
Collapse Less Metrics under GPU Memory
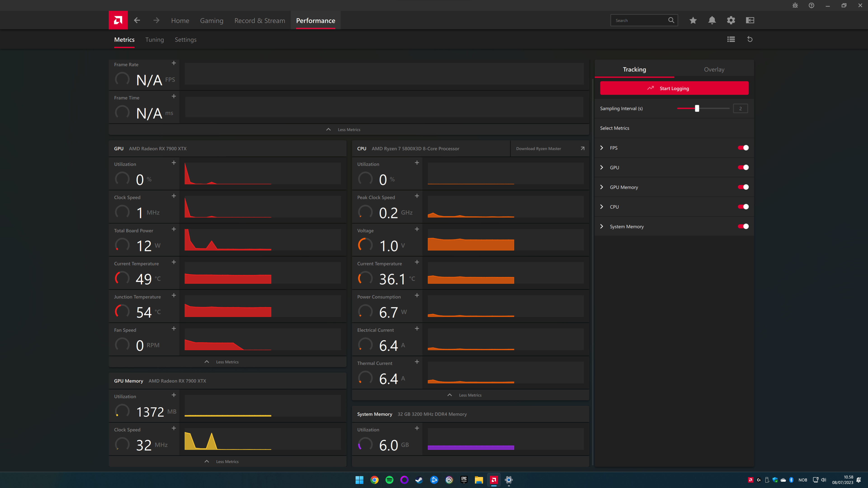227,461
